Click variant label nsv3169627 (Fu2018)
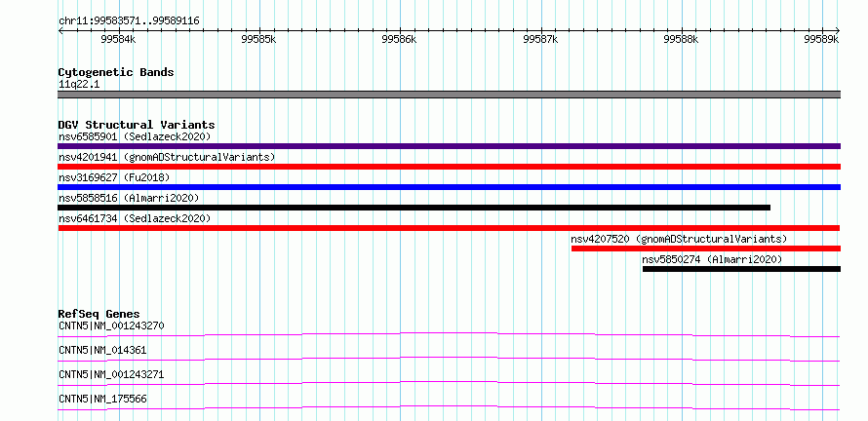 114,177
